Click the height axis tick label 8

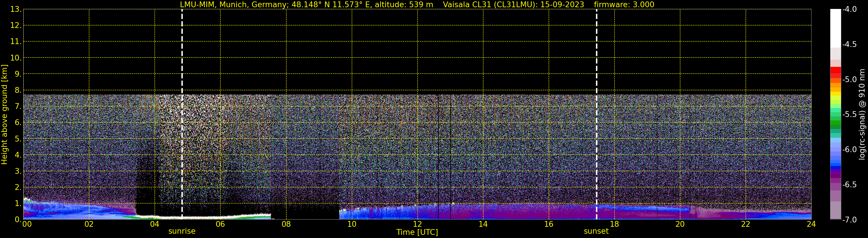tap(18, 90)
